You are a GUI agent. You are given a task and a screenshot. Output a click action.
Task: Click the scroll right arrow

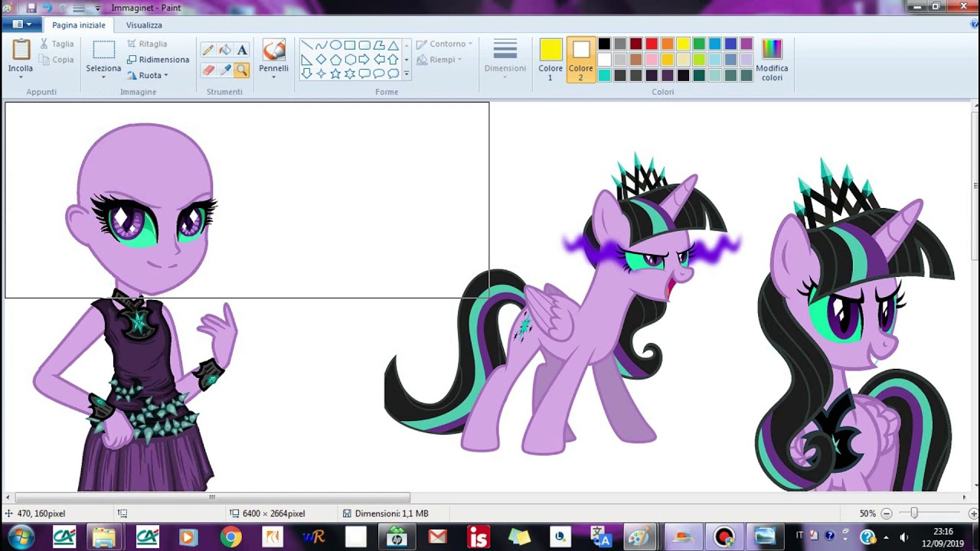point(964,497)
